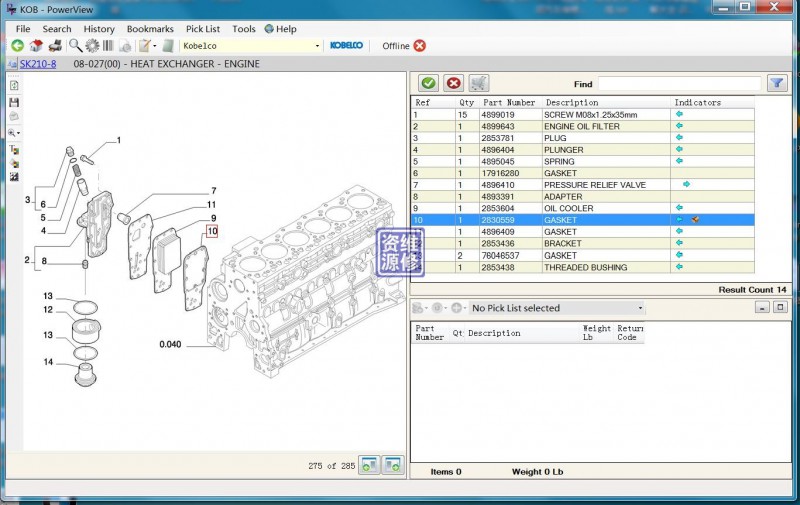Viewport: 800px width, 505px height.
Task: Open the Pick List menu
Action: (203, 29)
